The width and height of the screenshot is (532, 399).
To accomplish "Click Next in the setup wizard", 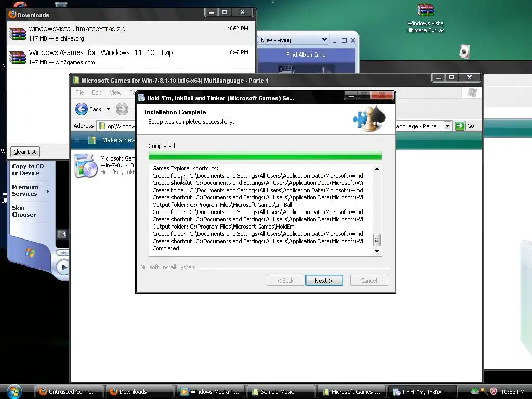I will (x=324, y=280).
